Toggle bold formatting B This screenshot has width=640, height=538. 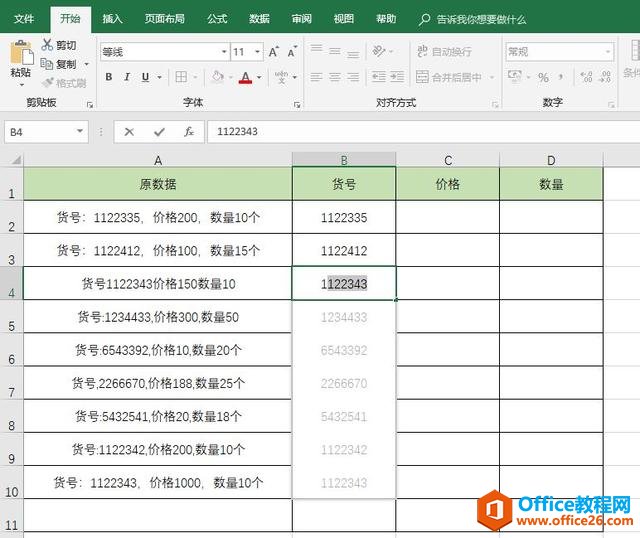[109, 77]
